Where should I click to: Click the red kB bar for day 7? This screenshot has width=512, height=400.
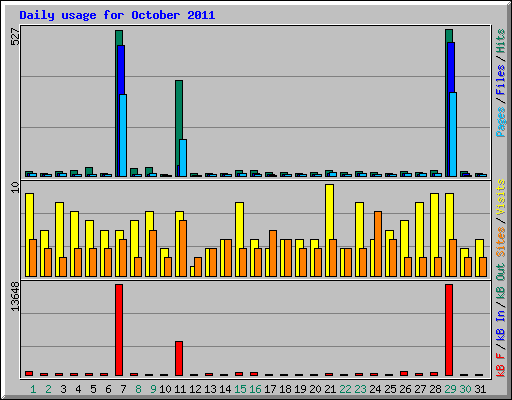tap(119, 330)
